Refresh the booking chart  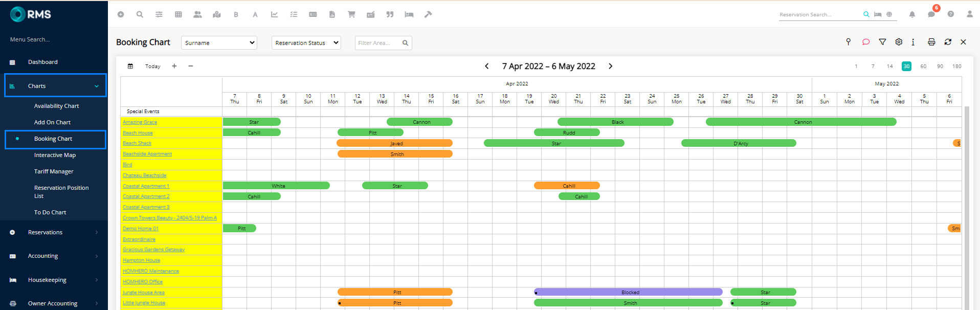click(948, 42)
